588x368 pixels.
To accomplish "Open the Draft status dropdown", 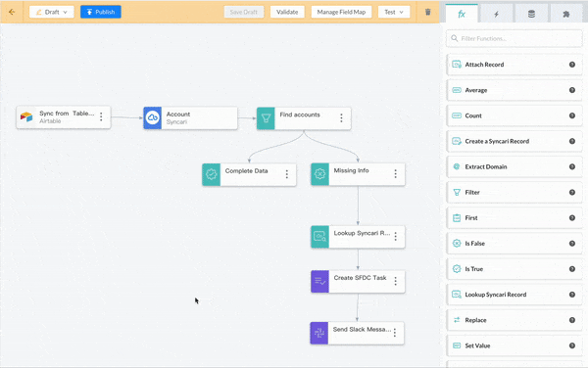I will pos(51,12).
